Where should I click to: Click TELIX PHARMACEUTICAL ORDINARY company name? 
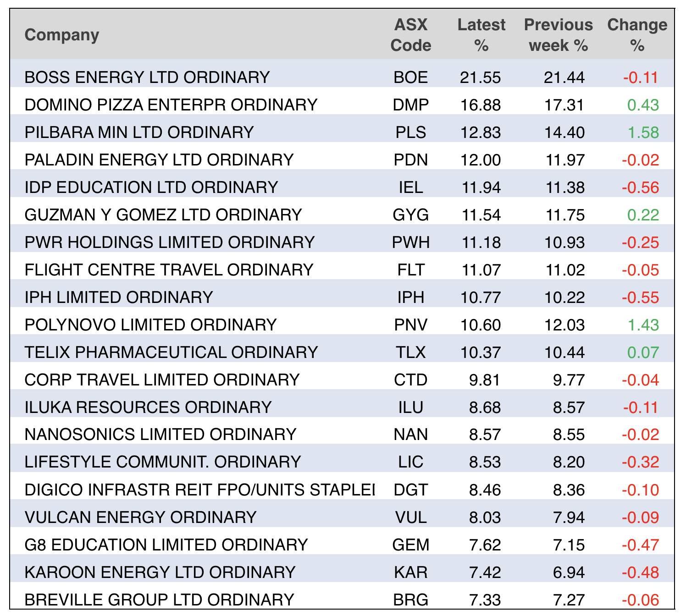point(171,352)
